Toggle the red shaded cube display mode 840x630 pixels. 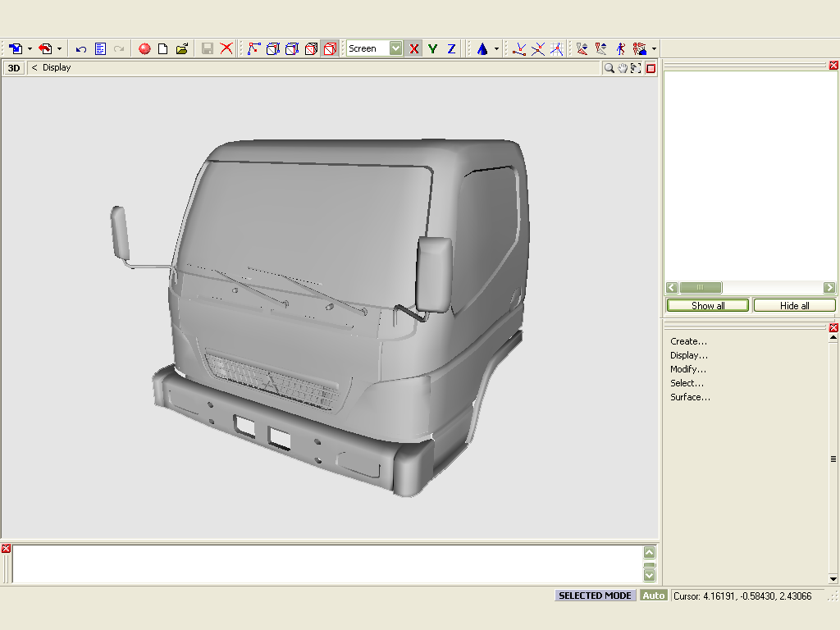pos(330,48)
